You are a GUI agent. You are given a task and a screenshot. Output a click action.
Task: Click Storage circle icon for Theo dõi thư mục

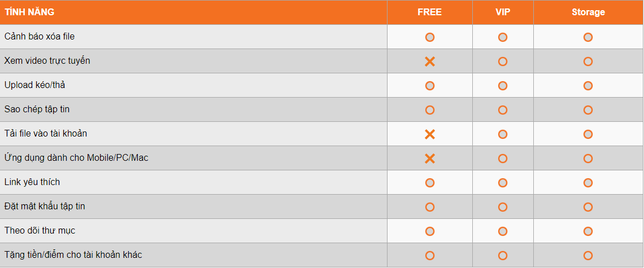coord(588,231)
